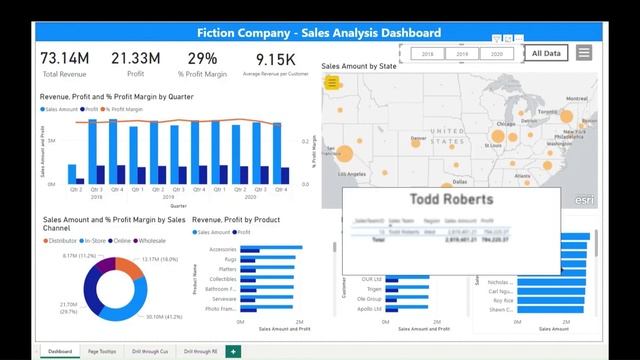Screen dimensions: 640x360
Task: Click the Roy Rice sales team bar
Action: click(x=551, y=300)
